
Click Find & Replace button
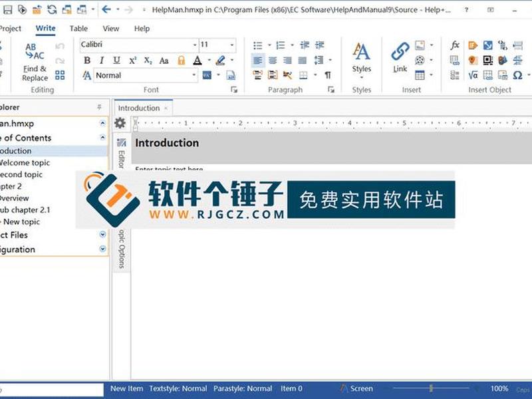click(x=35, y=62)
